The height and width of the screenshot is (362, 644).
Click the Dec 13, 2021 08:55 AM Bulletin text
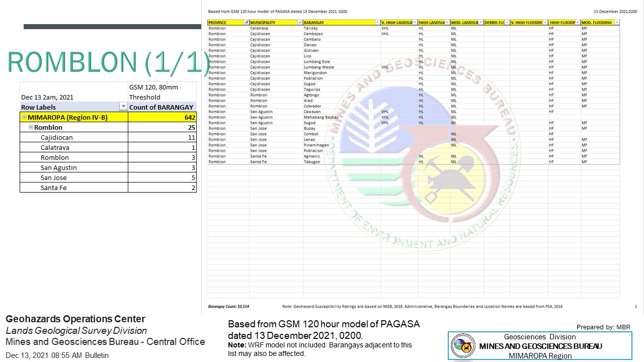coord(57,355)
